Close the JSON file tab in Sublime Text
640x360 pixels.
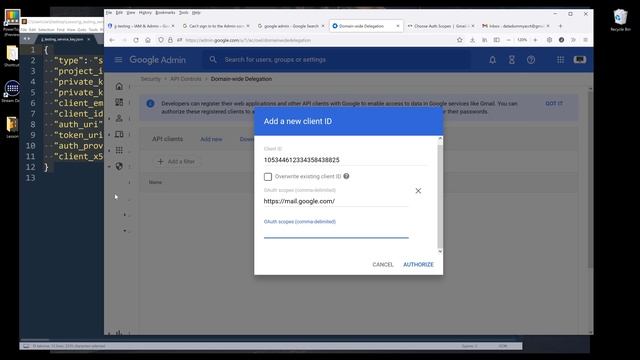pos(89,39)
